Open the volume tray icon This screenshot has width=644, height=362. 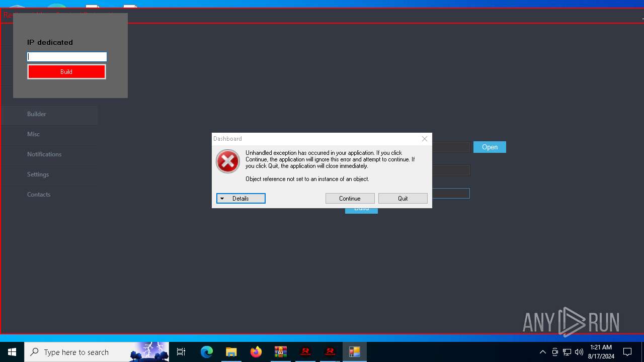[579, 352]
